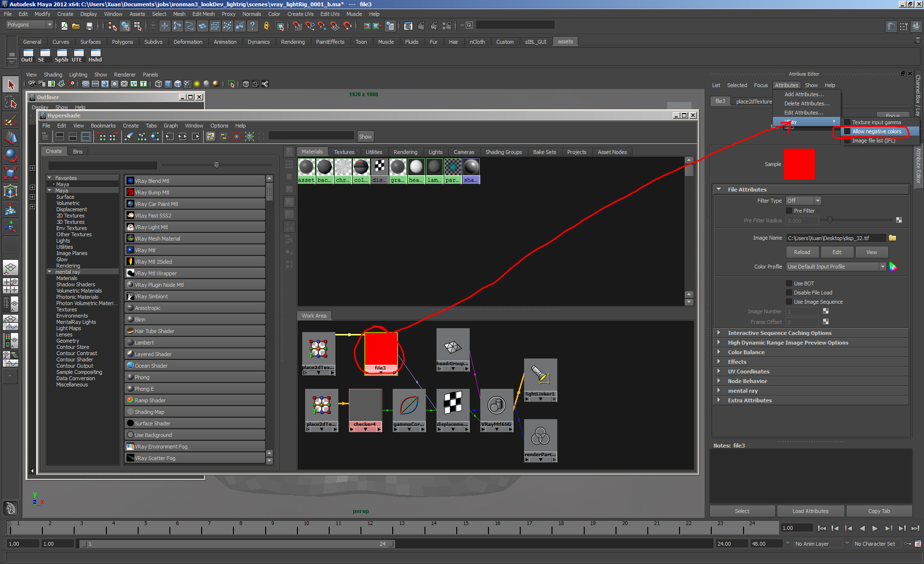The height and width of the screenshot is (564, 924).
Task: Select the gammaCorrect node
Action: coord(409,410)
